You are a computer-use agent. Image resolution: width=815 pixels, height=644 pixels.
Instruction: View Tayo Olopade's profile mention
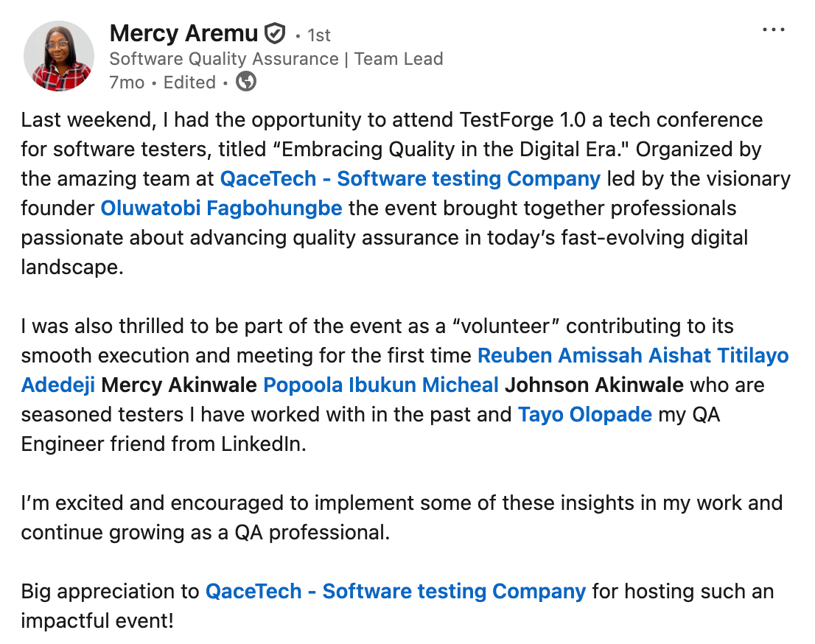click(585, 414)
